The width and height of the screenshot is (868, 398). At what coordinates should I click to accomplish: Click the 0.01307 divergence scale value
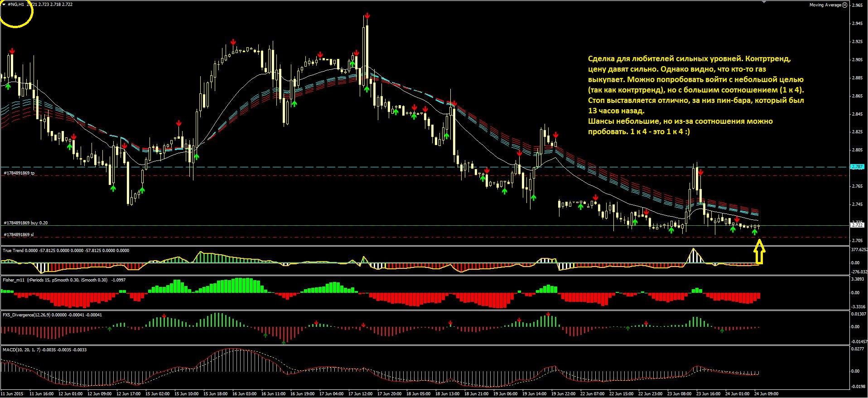pos(859,314)
